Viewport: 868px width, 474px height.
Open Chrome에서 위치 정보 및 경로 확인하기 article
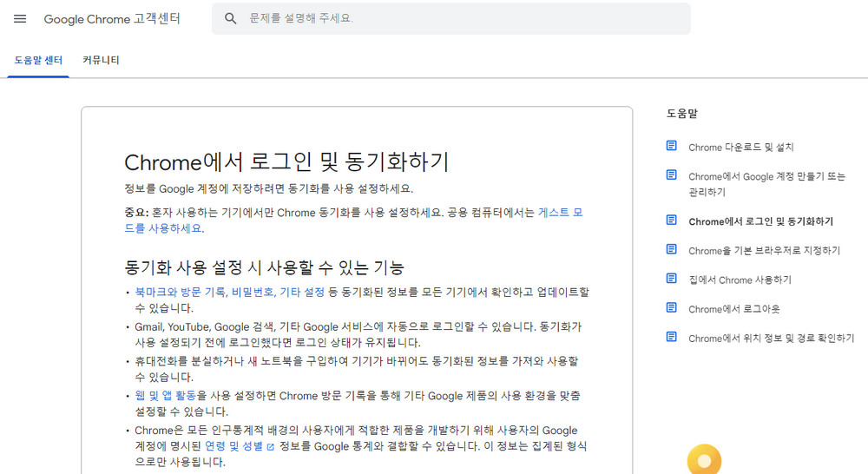coord(771,339)
